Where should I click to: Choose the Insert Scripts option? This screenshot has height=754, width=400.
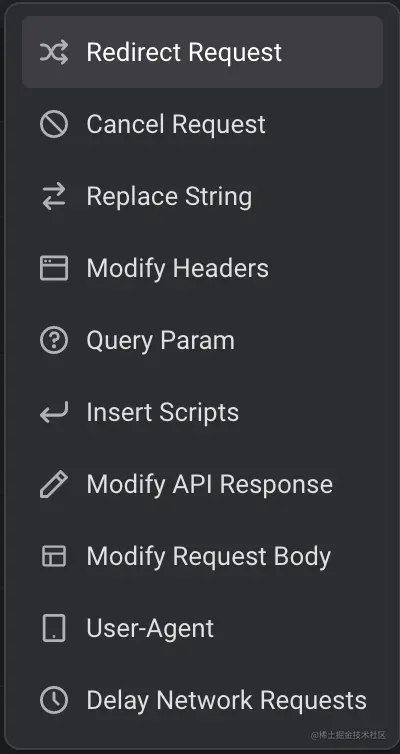202,413
